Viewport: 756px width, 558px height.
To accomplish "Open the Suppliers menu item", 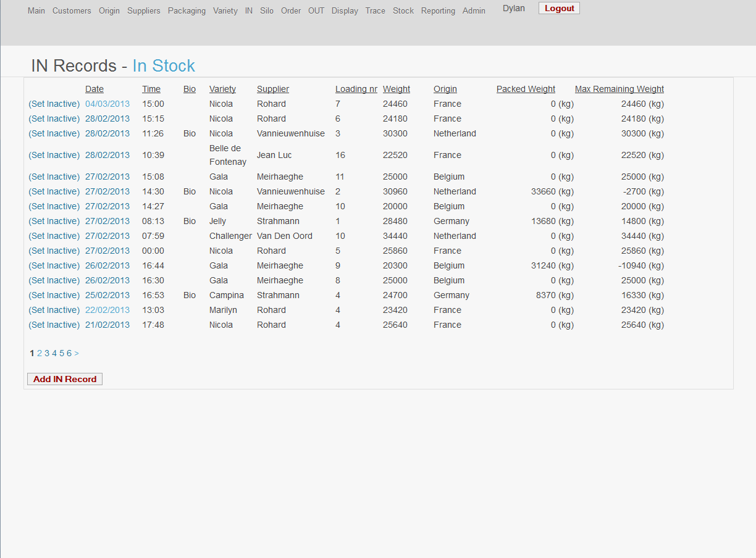I will pyautogui.click(x=143, y=10).
